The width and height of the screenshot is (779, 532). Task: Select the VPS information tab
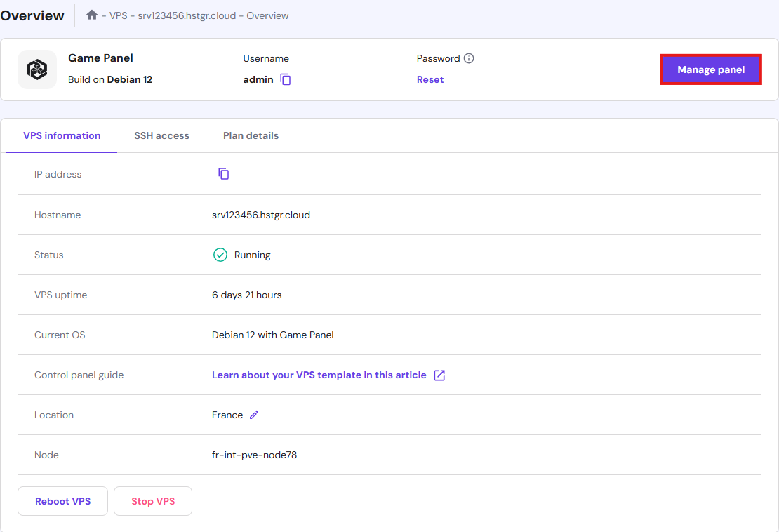click(61, 135)
